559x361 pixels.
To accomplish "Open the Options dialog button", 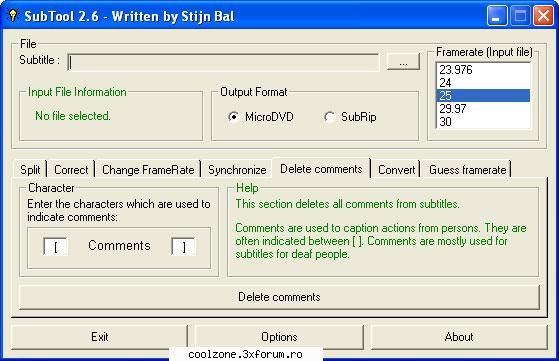I will coord(279,337).
